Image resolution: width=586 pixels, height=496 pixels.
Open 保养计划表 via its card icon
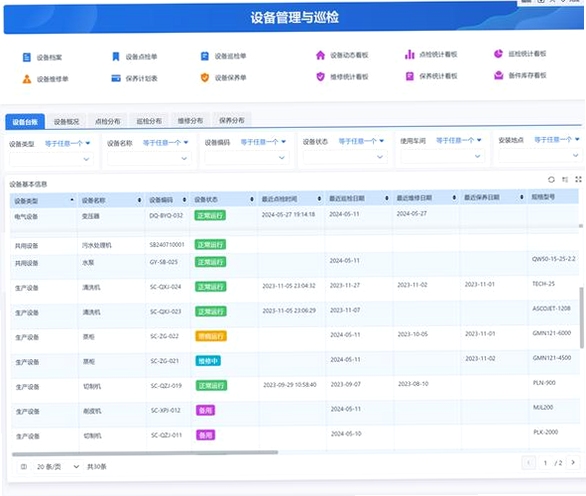coord(116,78)
